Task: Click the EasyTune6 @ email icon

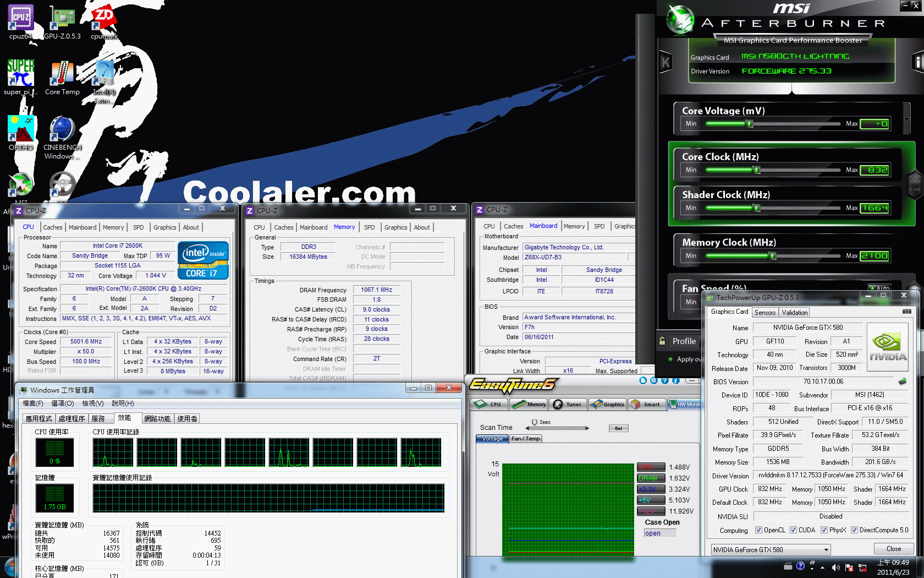Action: point(653,380)
